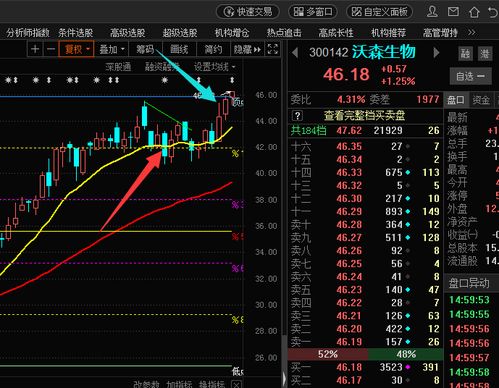Select the 机构增仓 menu item

coord(232,33)
